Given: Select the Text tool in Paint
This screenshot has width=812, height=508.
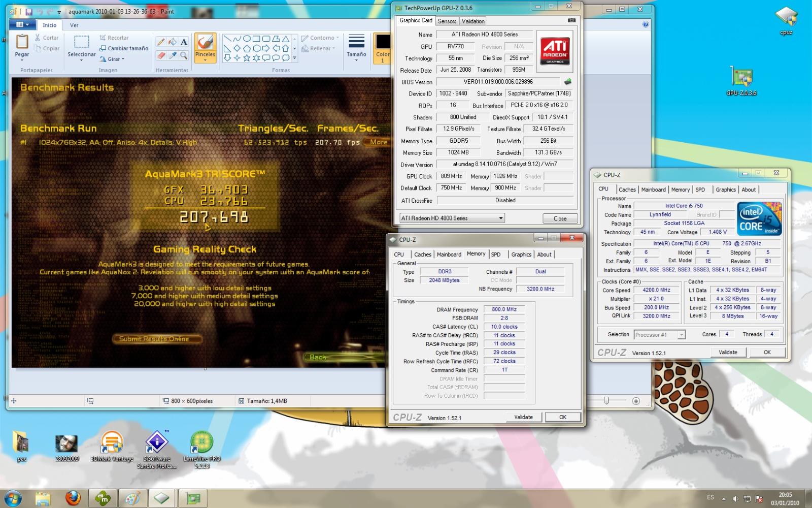Looking at the screenshot, I should coord(184,42).
